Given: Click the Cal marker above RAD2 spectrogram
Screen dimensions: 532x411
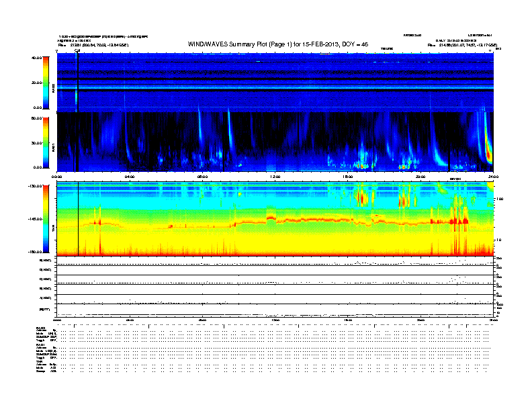Looking at the screenshot, I should click(x=77, y=50).
